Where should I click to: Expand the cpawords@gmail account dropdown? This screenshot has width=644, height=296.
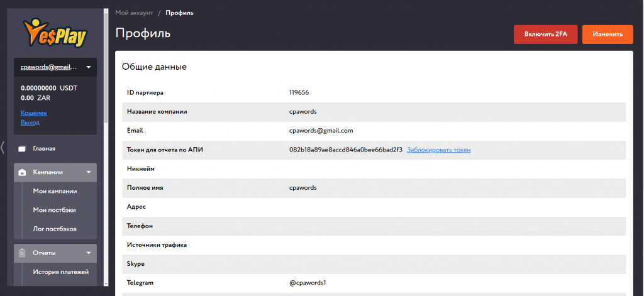89,67
